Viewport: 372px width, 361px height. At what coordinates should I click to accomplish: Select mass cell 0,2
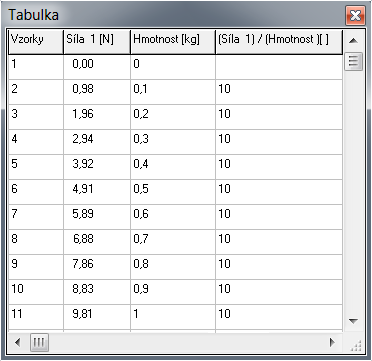point(173,117)
